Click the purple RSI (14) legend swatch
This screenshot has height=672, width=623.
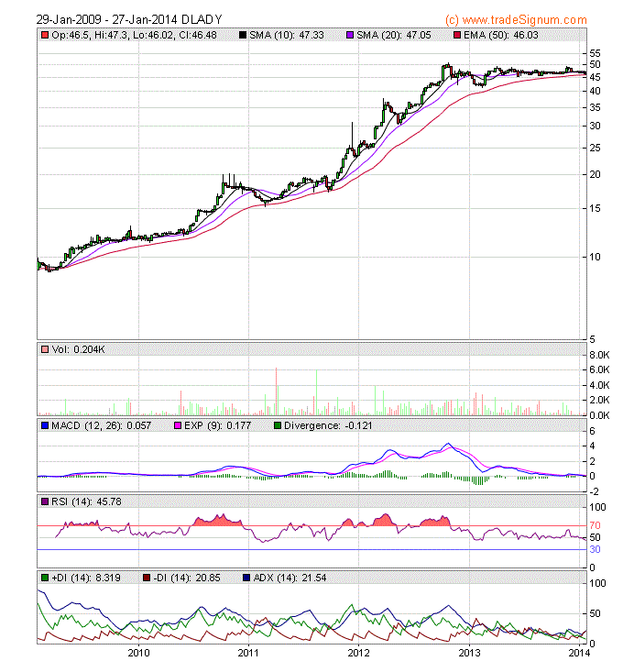pos(45,501)
